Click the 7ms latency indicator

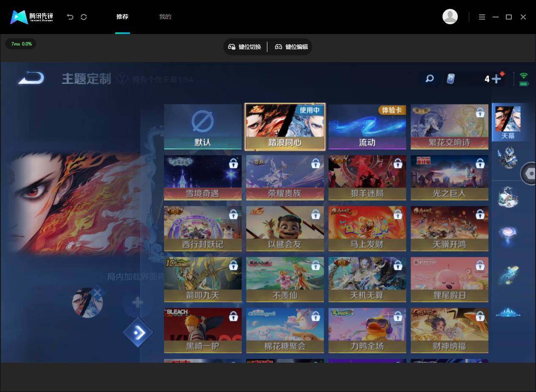point(21,44)
